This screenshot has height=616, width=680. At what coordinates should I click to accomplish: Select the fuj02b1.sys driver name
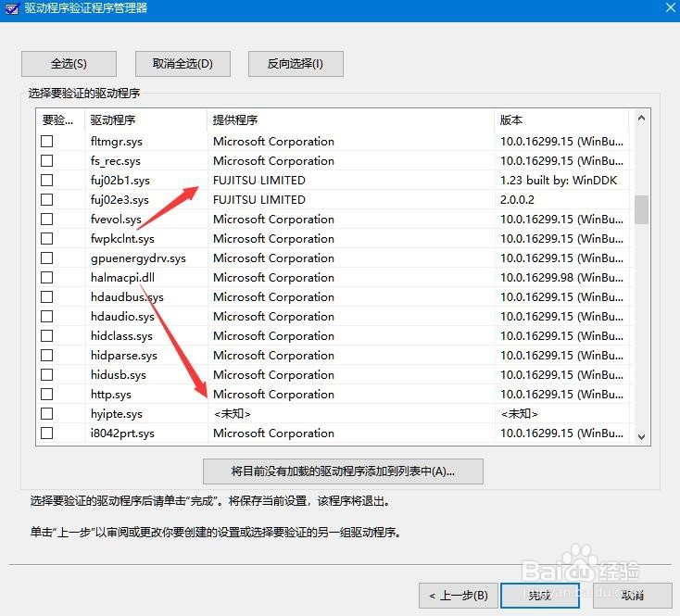point(120,181)
